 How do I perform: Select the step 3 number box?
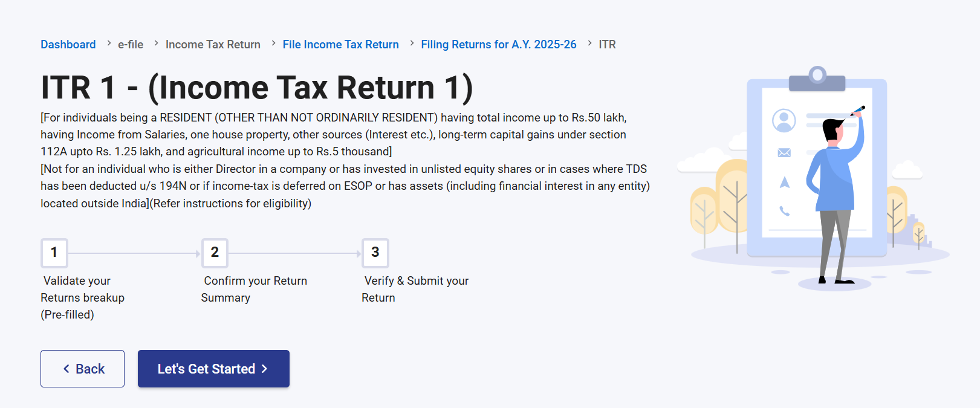point(375,253)
